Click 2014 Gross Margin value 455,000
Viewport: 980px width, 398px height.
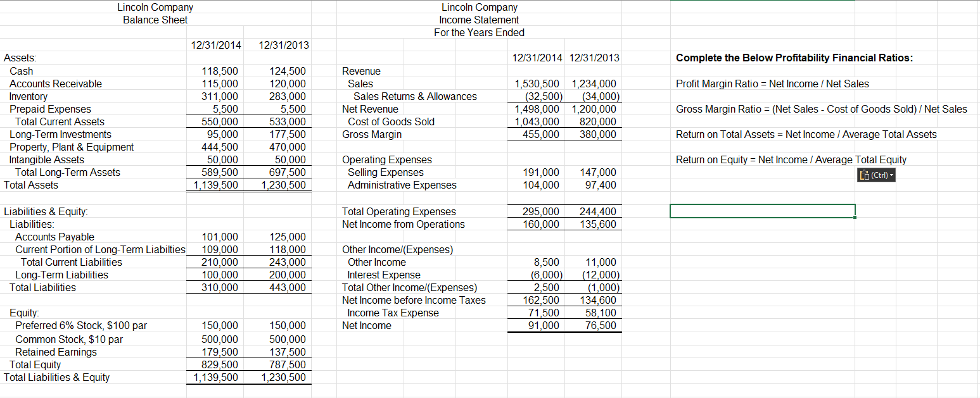coord(541,134)
